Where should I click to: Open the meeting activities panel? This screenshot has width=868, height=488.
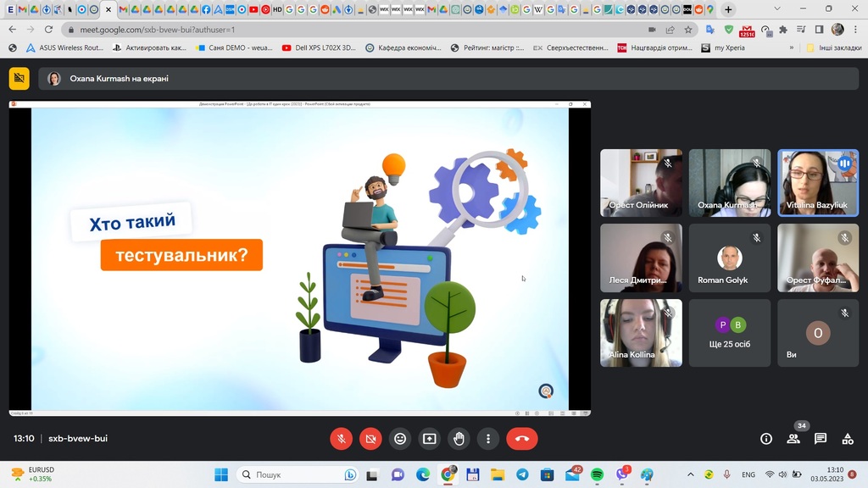(848, 439)
